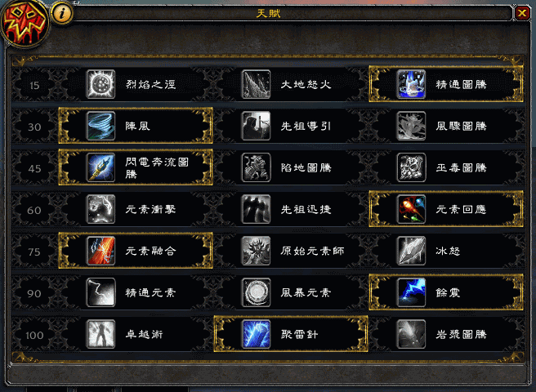Viewport: 536px width, 392px height.
Task: Select the 冰怒 talent icon
Action: pos(411,251)
